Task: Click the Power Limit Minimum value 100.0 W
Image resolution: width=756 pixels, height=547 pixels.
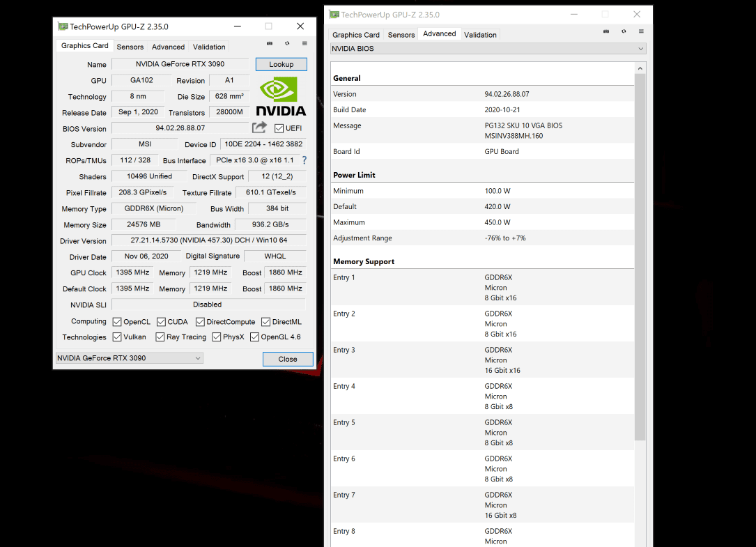Action: [497, 191]
